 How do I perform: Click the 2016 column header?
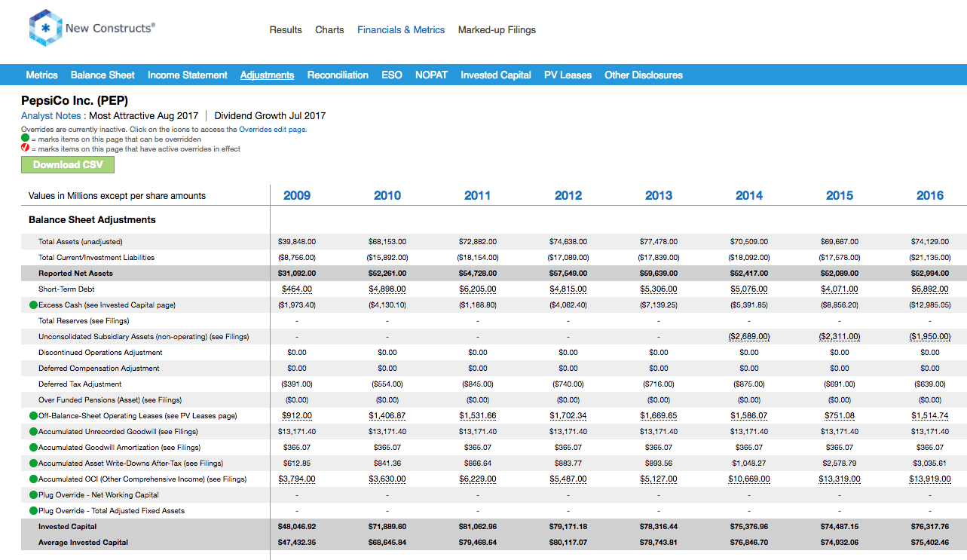(930, 196)
